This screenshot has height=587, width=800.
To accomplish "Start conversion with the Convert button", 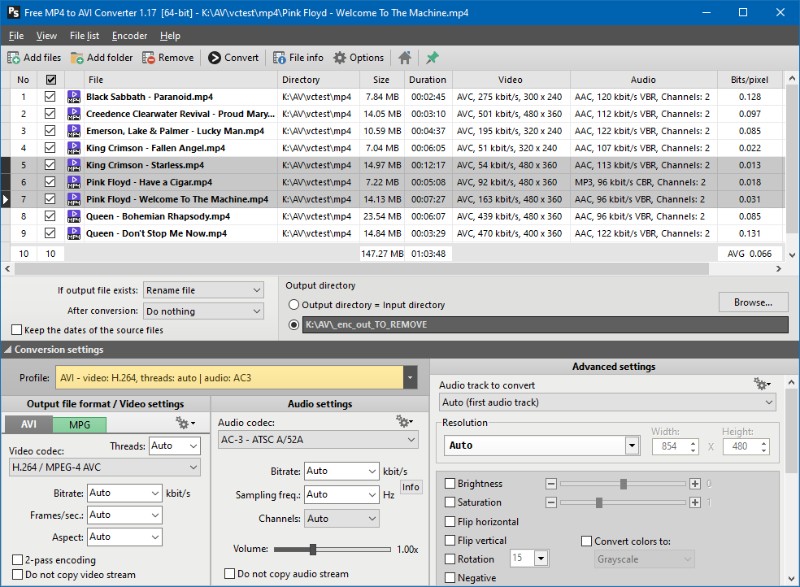I will (233, 58).
